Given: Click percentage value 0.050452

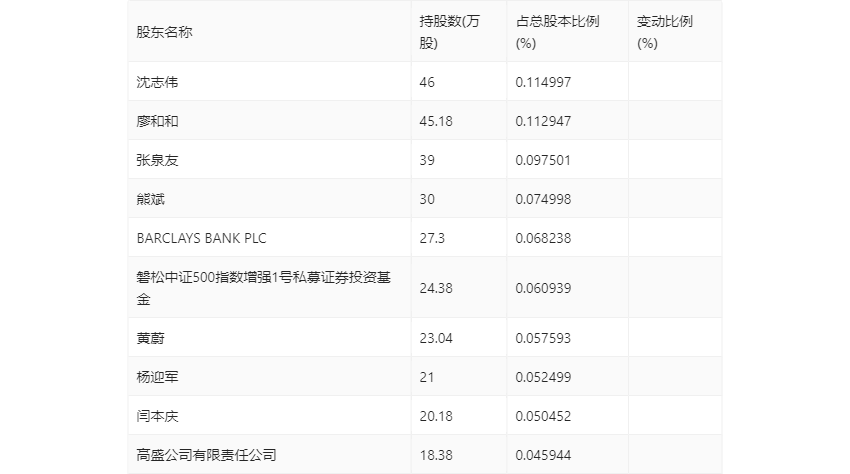Looking at the screenshot, I should (543, 416).
